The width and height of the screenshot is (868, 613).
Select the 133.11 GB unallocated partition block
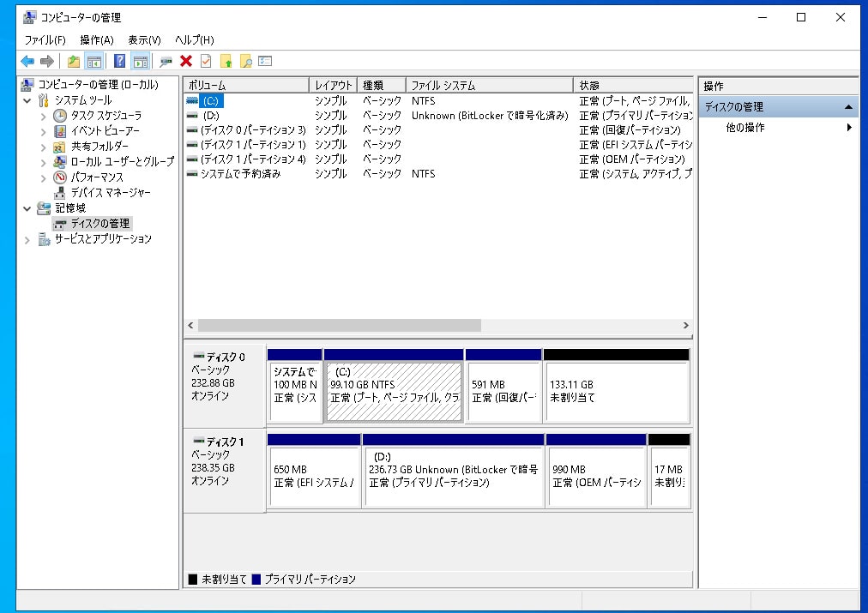point(616,391)
